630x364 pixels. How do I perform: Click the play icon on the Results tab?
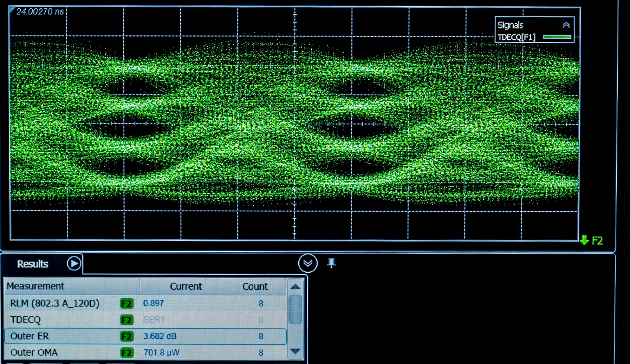click(74, 263)
